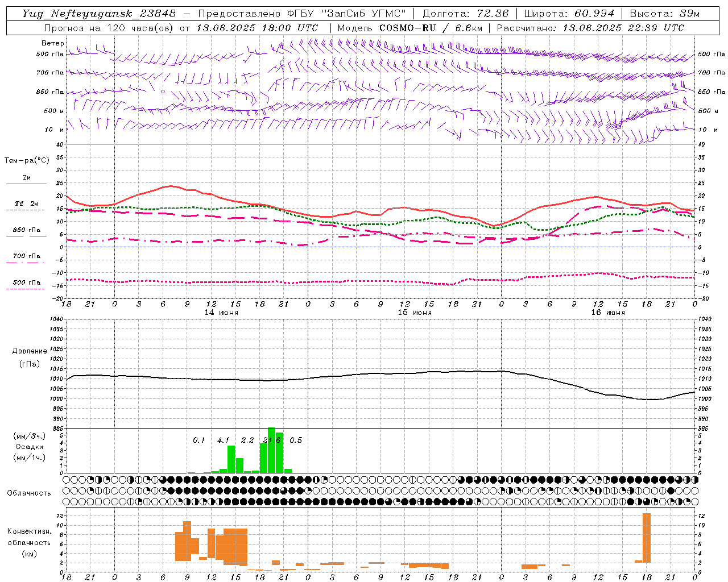
Task: Click the '14 июня' date label
Action: coord(221,312)
